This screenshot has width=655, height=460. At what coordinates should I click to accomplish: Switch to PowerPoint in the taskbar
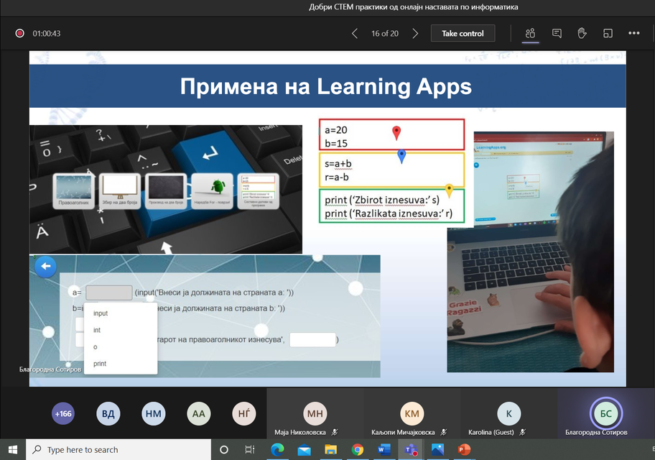coord(464,450)
